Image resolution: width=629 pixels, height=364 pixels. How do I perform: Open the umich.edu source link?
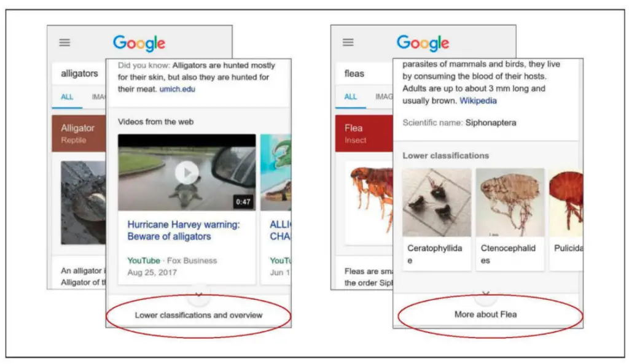click(178, 89)
